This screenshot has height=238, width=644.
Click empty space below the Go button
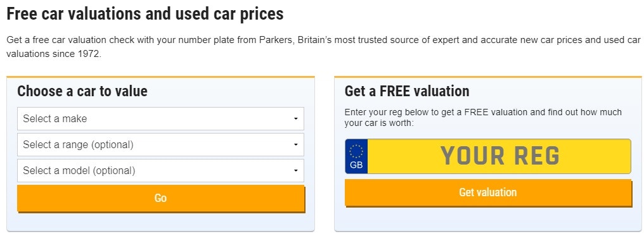pos(160,222)
